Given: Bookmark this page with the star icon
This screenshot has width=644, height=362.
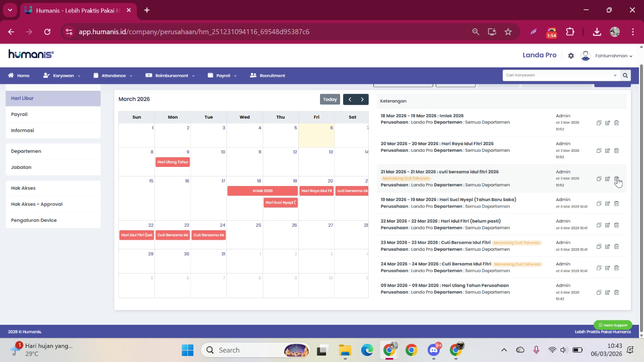Looking at the screenshot, I should (508, 32).
